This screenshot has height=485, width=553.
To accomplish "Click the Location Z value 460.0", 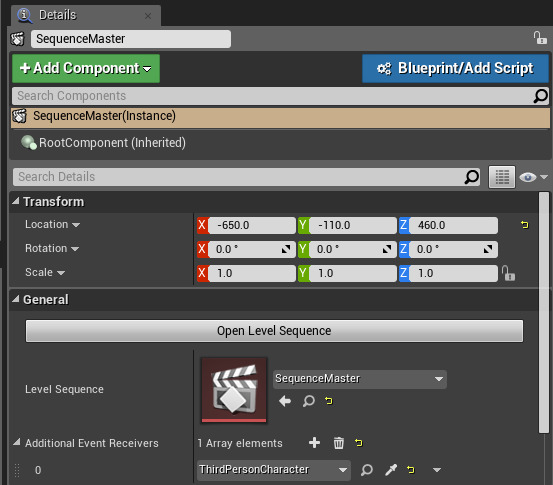I will (453, 225).
